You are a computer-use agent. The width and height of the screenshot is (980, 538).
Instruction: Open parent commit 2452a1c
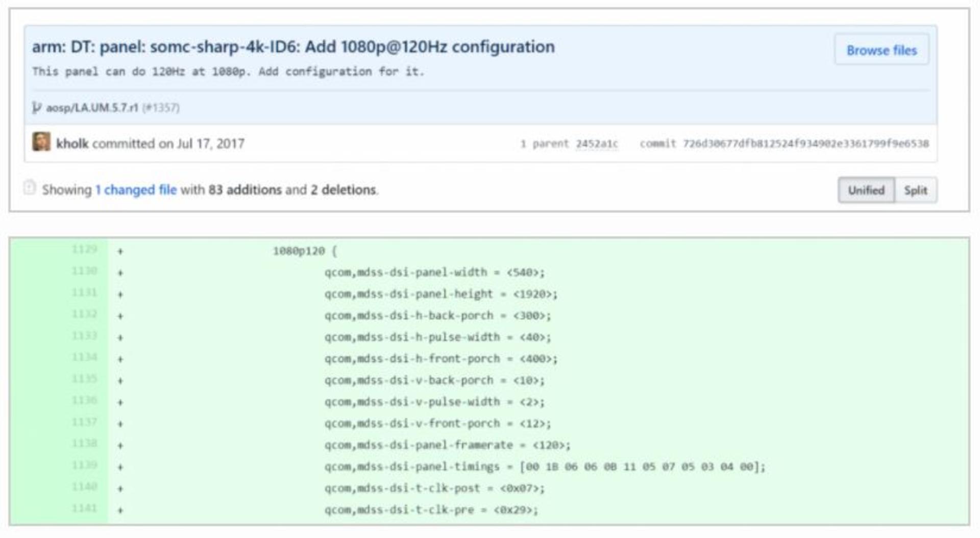(597, 144)
